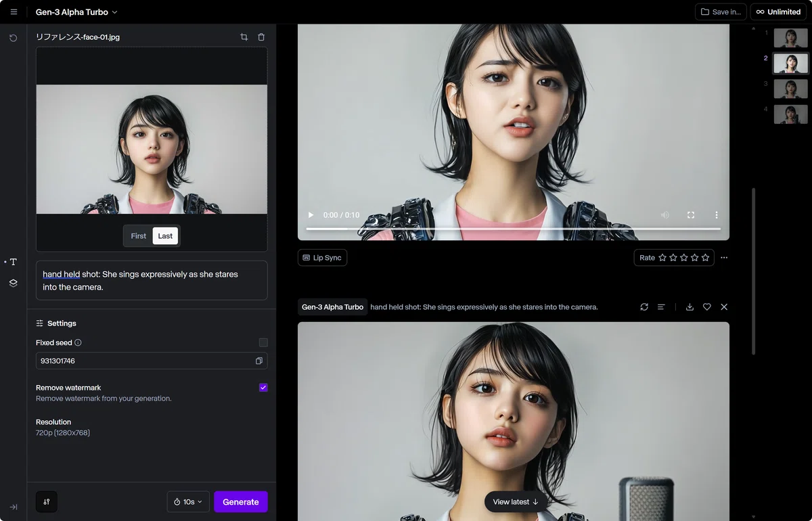The height and width of the screenshot is (521, 812).
Task: Click the undo history icon in sidebar
Action: (13, 38)
